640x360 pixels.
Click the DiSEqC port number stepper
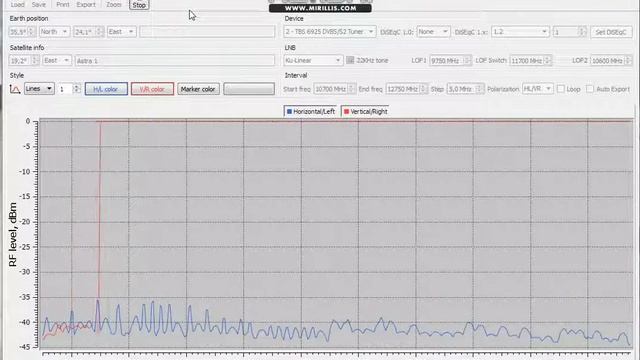click(x=569, y=31)
